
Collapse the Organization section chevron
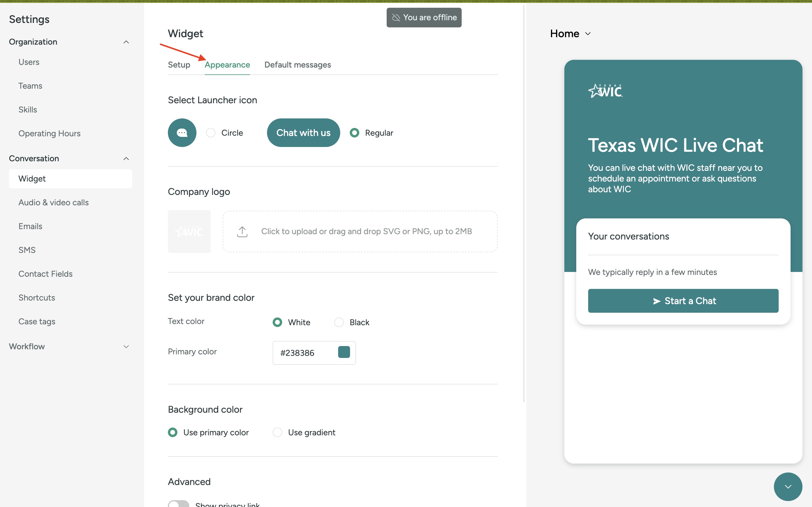point(126,42)
